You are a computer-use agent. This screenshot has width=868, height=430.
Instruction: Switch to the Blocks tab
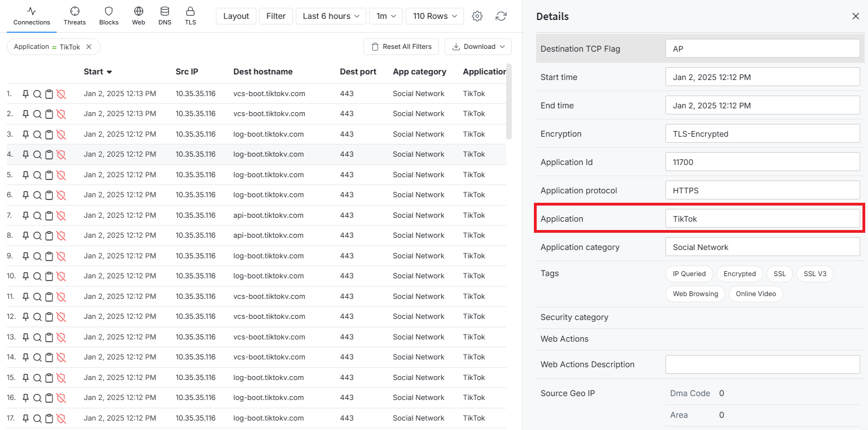click(x=109, y=16)
